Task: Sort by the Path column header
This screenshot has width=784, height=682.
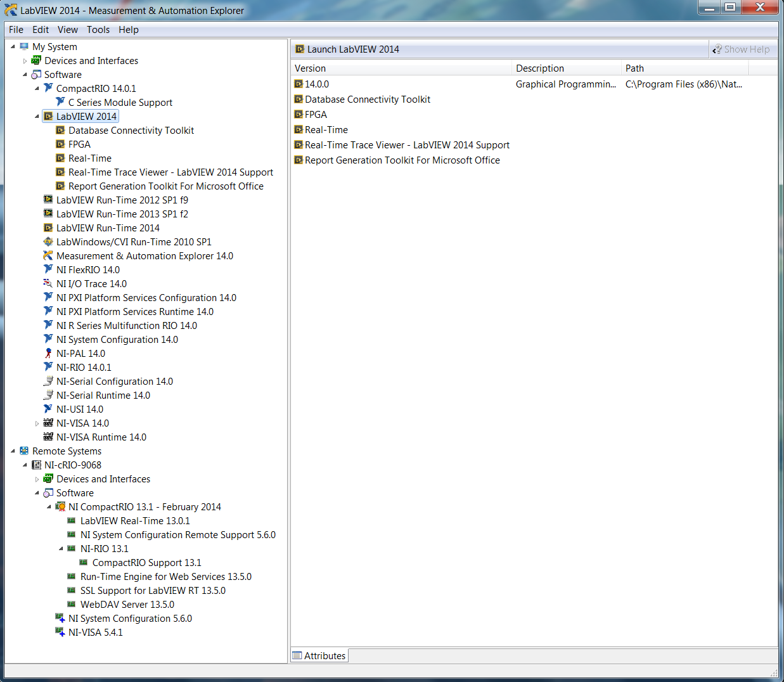Action: 685,68
